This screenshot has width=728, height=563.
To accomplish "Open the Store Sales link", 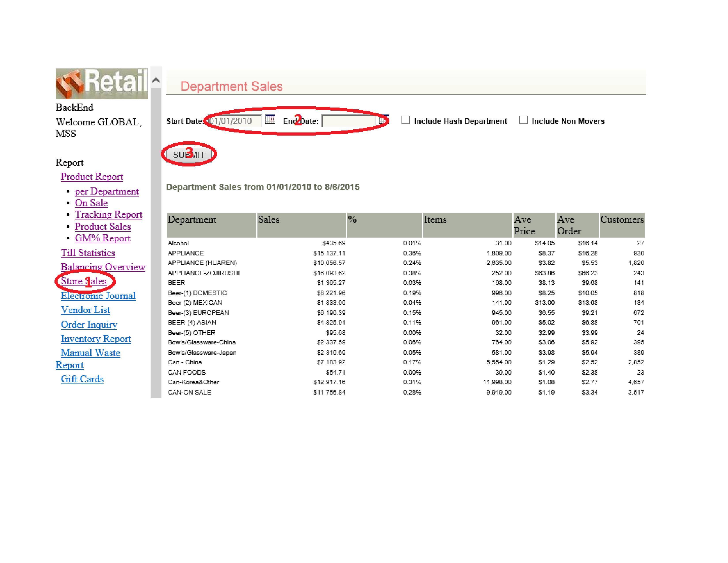I will pyautogui.click(x=84, y=281).
